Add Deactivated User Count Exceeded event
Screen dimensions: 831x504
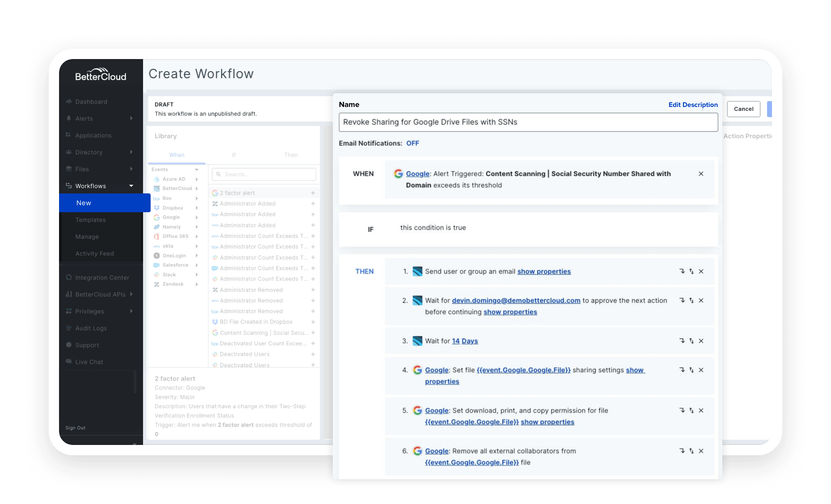313,343
